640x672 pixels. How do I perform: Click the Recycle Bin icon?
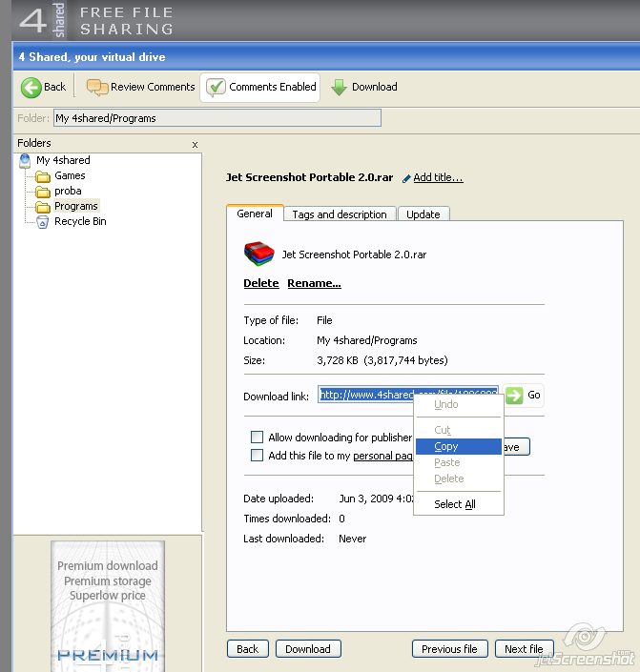[43, 222]
